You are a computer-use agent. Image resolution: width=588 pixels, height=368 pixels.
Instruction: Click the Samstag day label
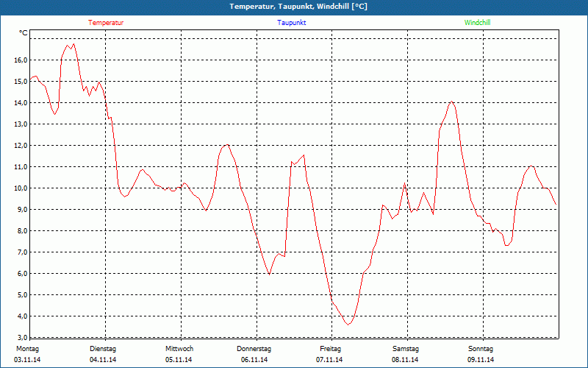click(406, 349)
